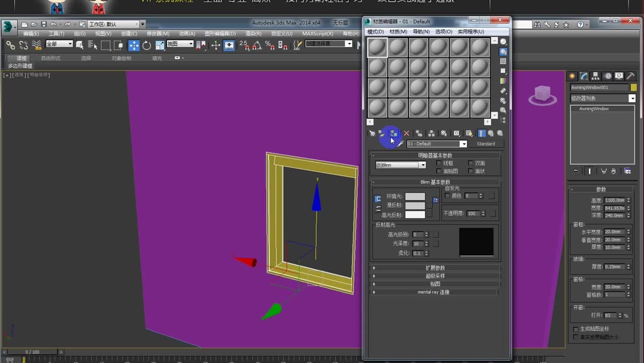Click the Standard material type button

pyautogui.click(x=486, y=143)
